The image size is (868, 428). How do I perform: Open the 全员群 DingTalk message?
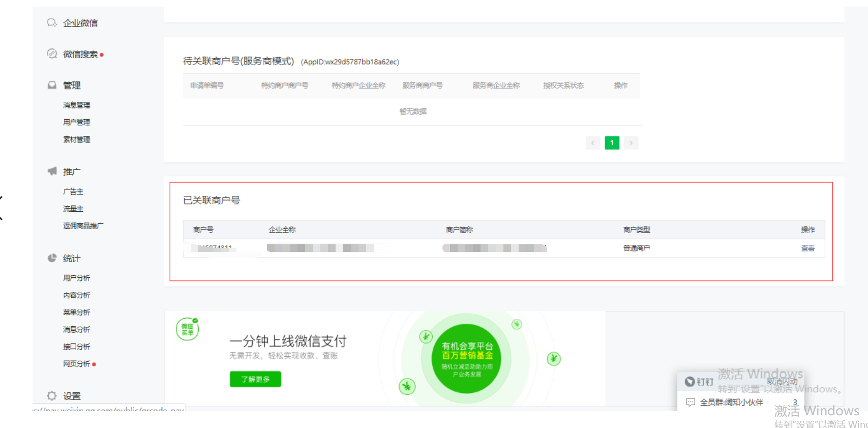pos(731,402)
